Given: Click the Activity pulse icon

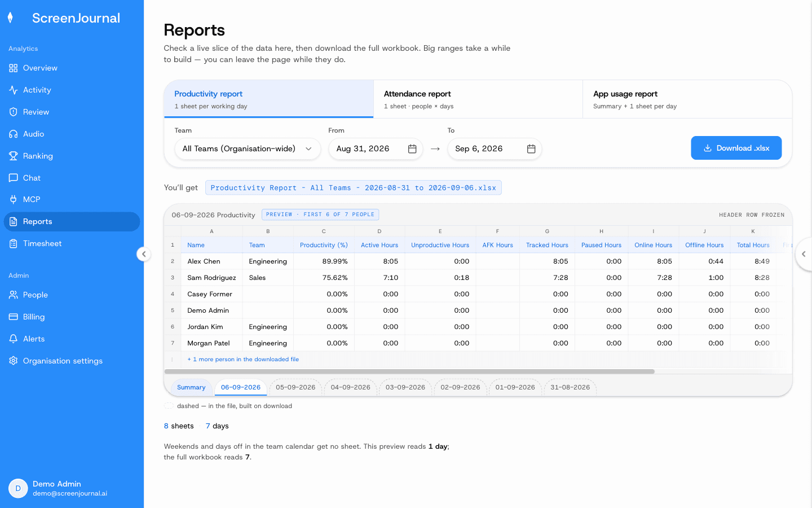Looking at the screenshot, I should (x=14, y=90).
